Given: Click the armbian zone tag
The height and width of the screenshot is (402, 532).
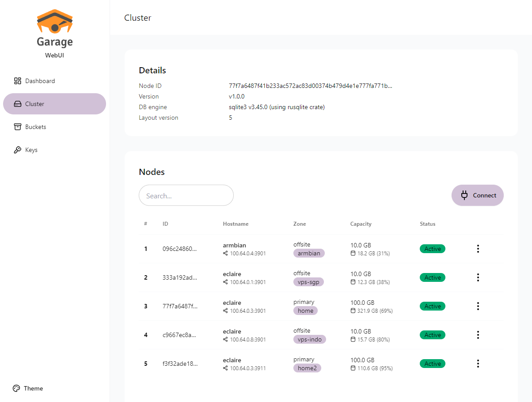Looking at the screenshot, I should tap(309, 253).
